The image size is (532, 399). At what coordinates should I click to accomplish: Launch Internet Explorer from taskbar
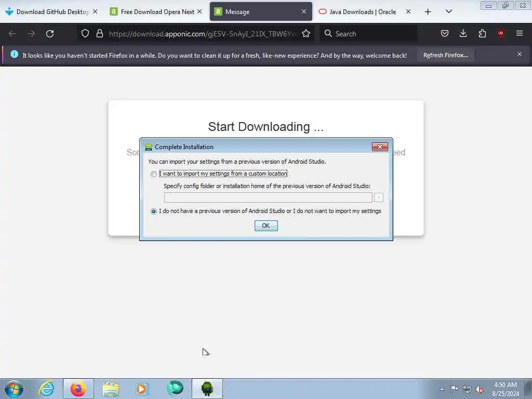tap(46, 389)
